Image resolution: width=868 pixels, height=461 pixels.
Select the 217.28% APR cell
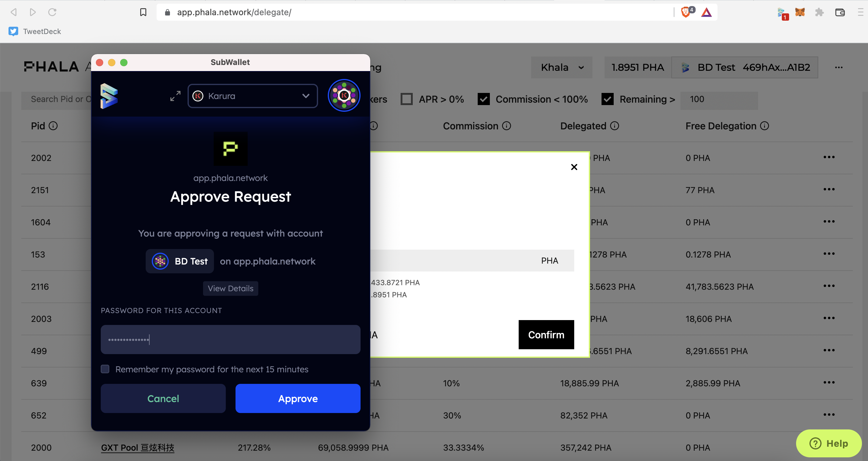[254, 448]
